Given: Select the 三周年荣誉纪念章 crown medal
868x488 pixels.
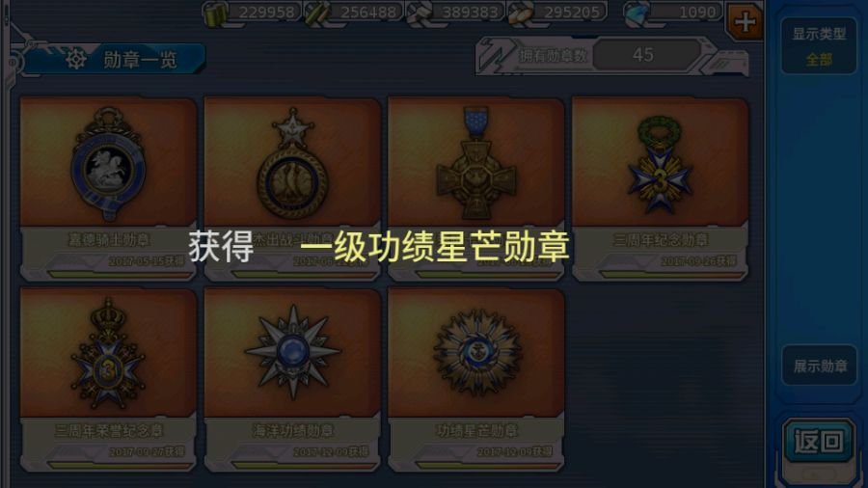Looking at the screenshot, I should [x=108, y=379].
